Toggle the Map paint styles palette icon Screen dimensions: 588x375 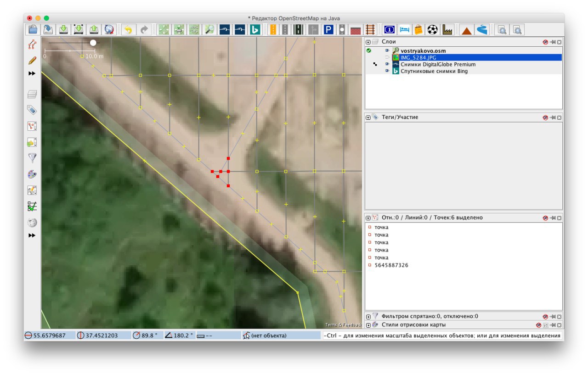point(32,174)
